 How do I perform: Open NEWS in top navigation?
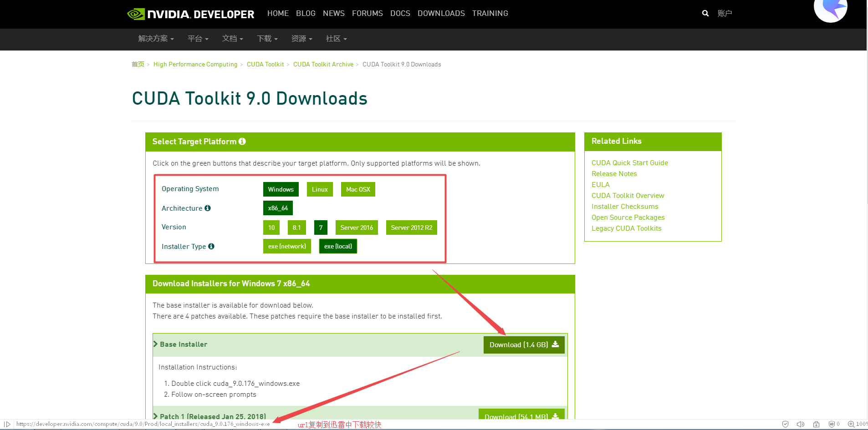[334, 13]
